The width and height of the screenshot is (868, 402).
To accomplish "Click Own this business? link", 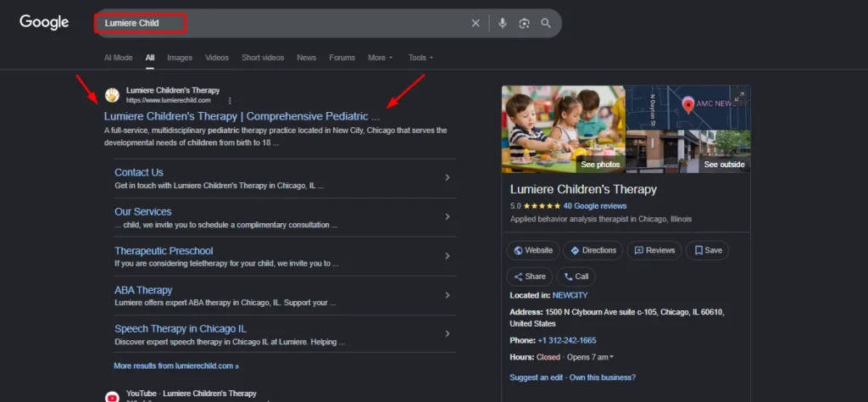I will [603, 377].
